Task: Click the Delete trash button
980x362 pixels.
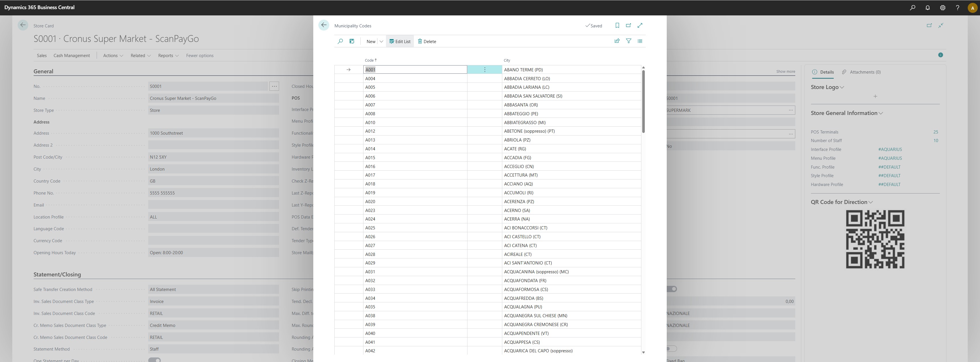Action: [427, 41]
